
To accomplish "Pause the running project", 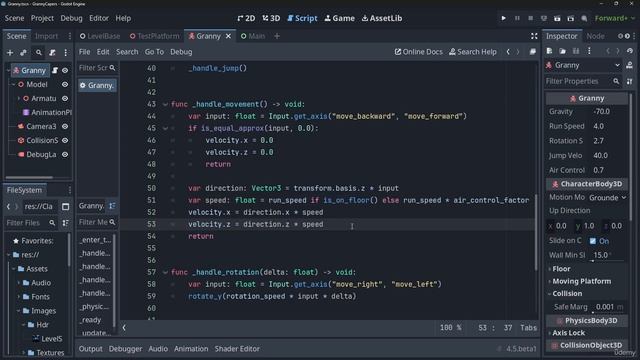I will point(517,18).
